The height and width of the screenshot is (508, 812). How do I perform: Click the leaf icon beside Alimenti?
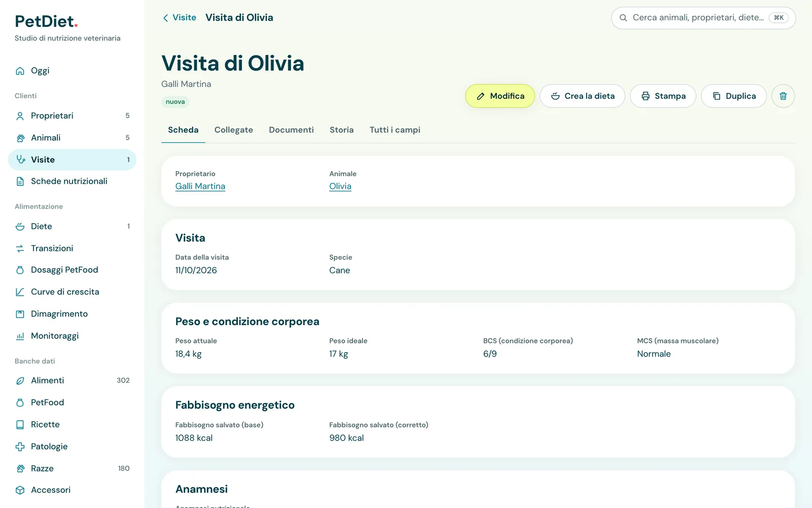point(20,380)
